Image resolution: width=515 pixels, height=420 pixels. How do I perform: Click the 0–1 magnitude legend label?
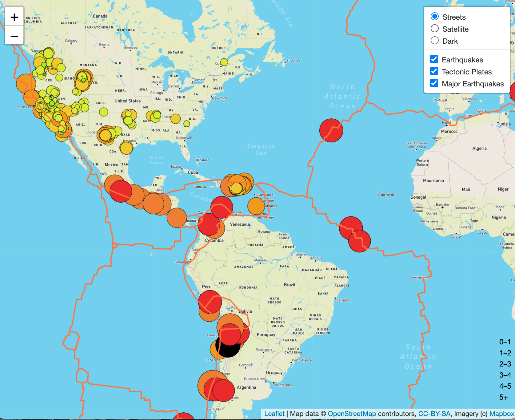tap(505, 341)
